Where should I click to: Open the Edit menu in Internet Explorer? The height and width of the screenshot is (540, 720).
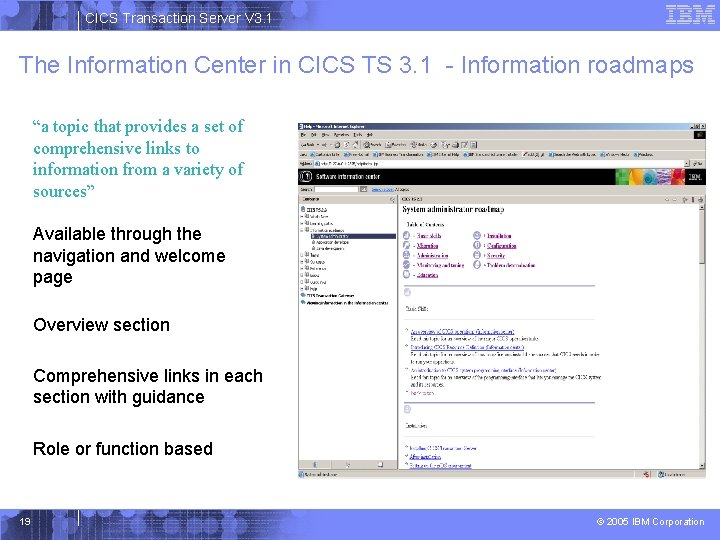pyautogui.click(x=314, y=135)
